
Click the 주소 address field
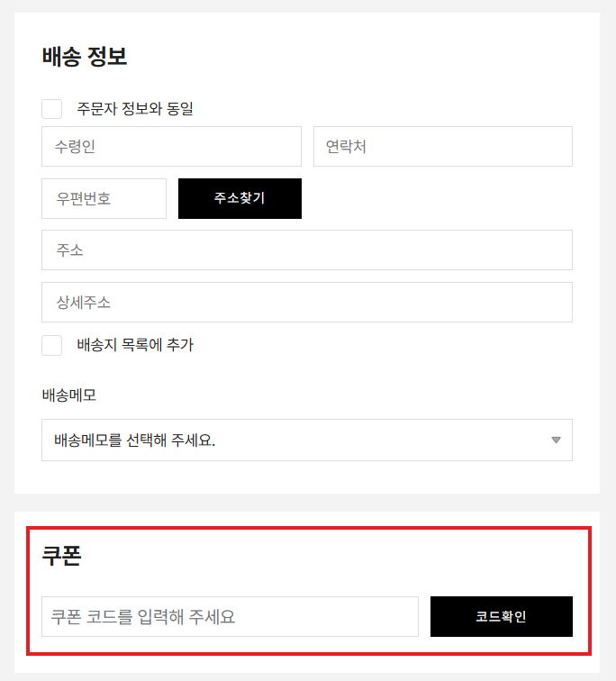pos(306,250)
